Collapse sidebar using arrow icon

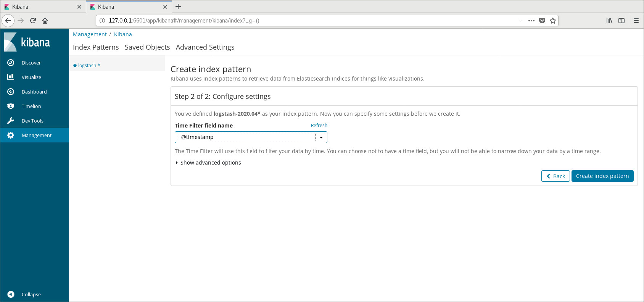coord(11,294)
